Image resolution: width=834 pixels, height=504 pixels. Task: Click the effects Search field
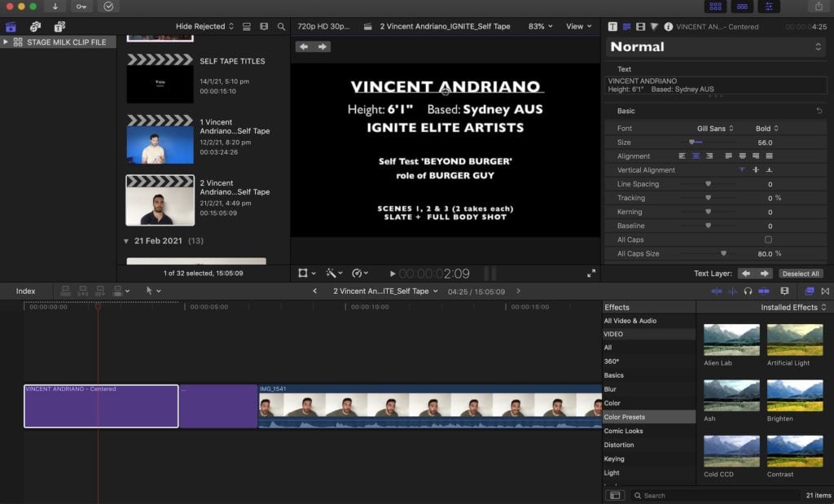tap(716, 496)
